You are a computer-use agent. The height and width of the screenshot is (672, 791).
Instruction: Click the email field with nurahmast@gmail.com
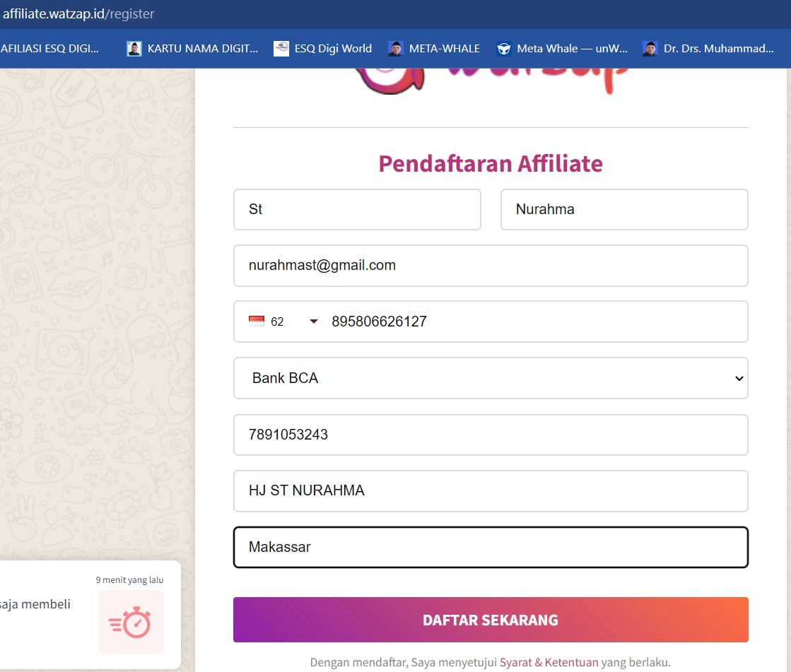pyautogui.click(x=491, y=265)
